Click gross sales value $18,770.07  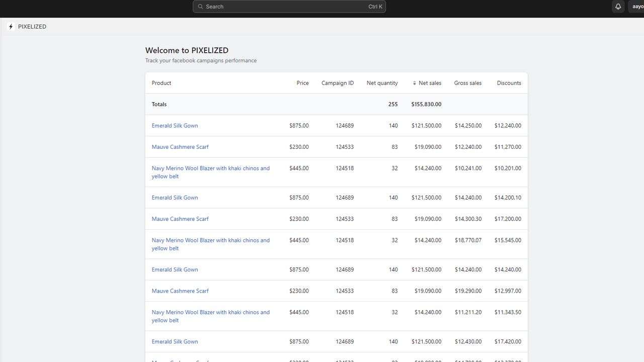[x=468, y=240]
